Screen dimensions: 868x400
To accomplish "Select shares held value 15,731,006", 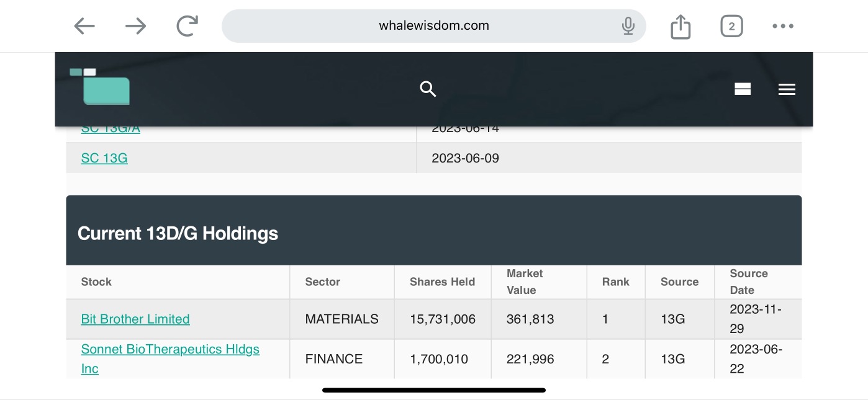I will (x=443, y=319).
